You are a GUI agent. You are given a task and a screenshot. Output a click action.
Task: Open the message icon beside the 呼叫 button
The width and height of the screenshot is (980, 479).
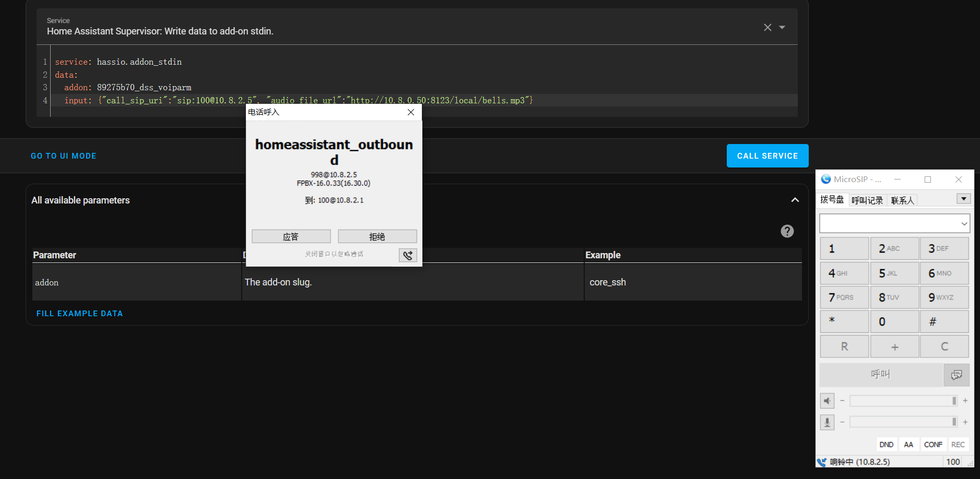(957, 375)
